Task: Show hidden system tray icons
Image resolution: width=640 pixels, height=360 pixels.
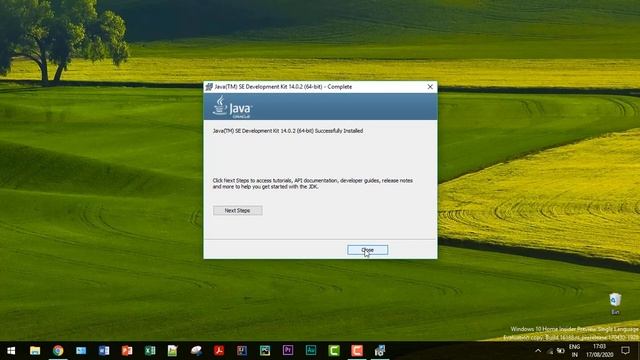Action: [538, 351]
